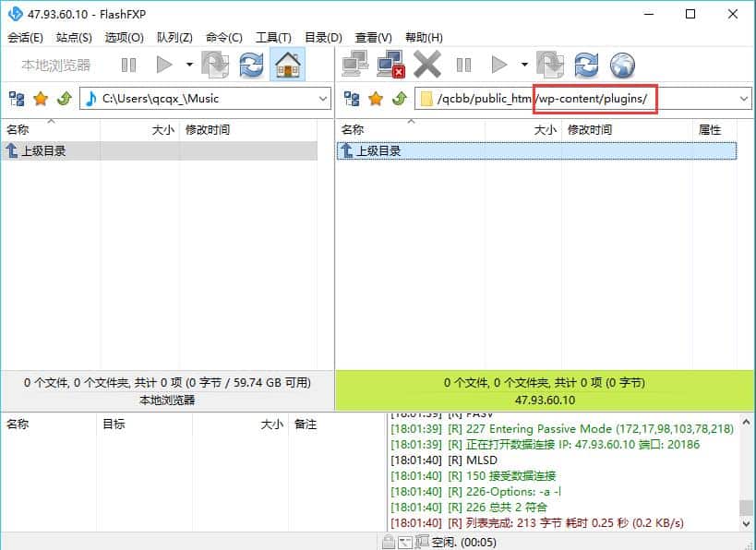756x550 pixels.
Task: Open local bookmarks star icon
Action: point(41,99)
